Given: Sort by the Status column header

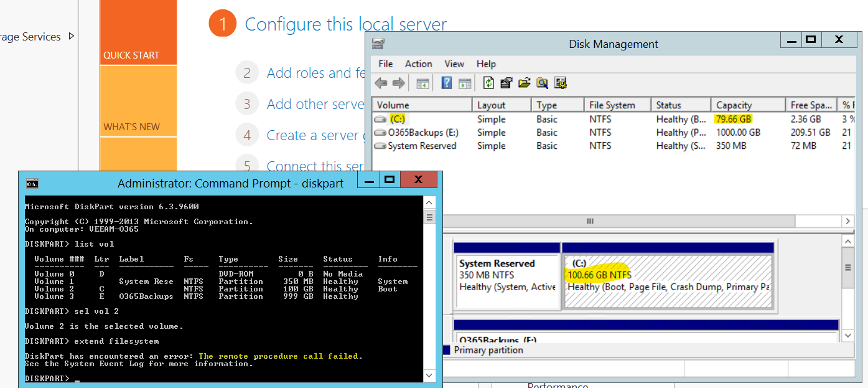Looking at the screenshot, I should pyautogui.click(x=681, y=105).
